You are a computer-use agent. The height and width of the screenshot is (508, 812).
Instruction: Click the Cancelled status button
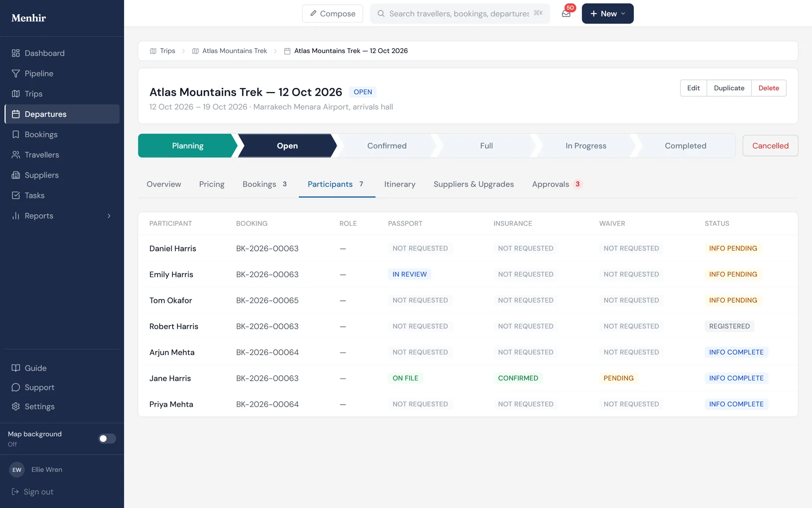pos(770,146)
